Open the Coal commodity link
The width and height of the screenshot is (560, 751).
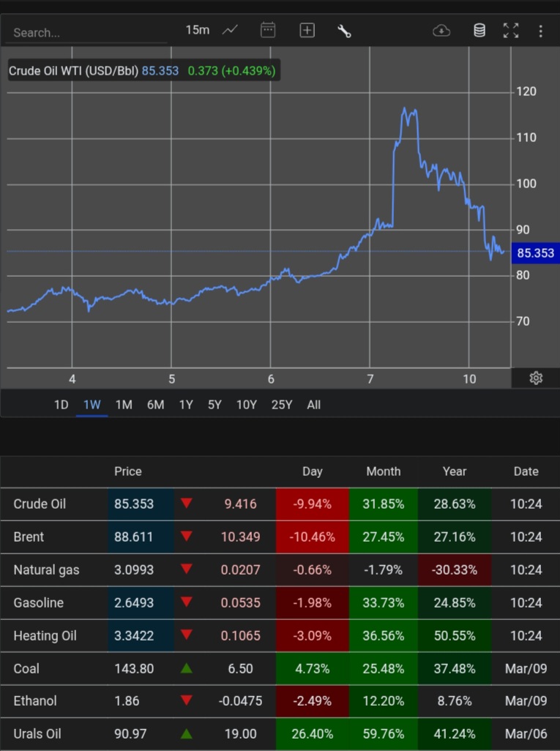(26, 668)
